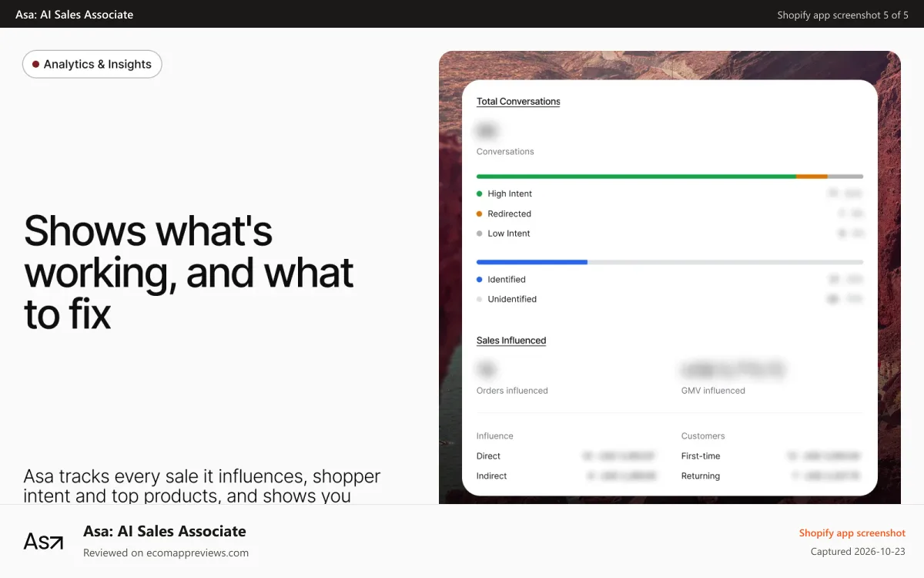Click the Asa tracks every sale paragraph
The height and width of the screenshot is (578, 924).
point(203,486)
